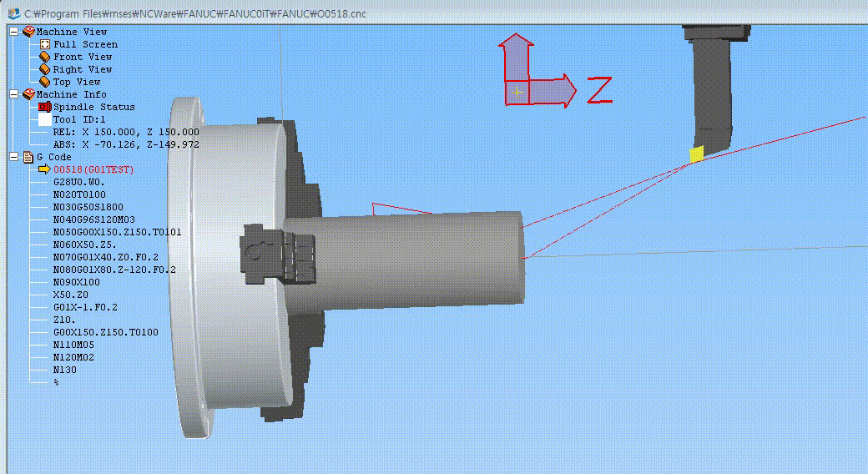Select code line N070G01X40.Z0.F0.2
Image resolution: width=868 pixels, height=474 pixels.
point(106,257)
